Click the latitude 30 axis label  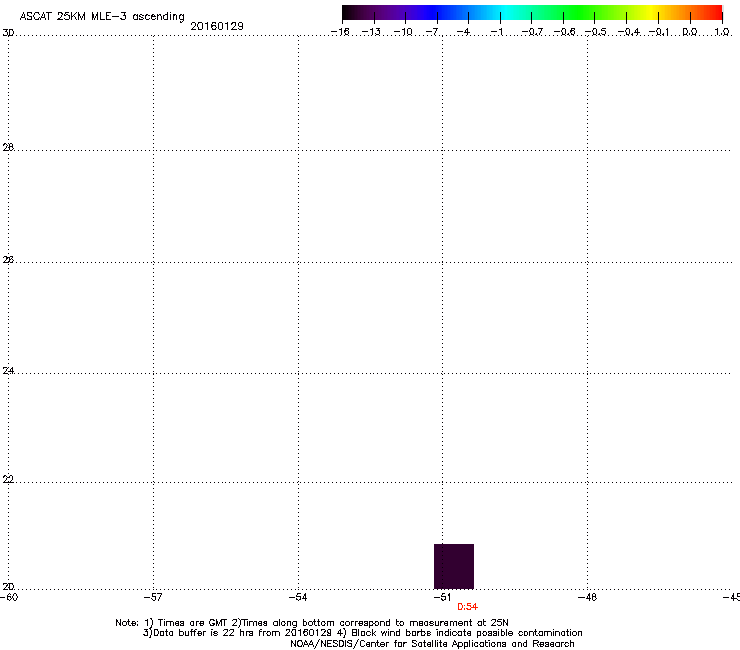tap(8, 33)
